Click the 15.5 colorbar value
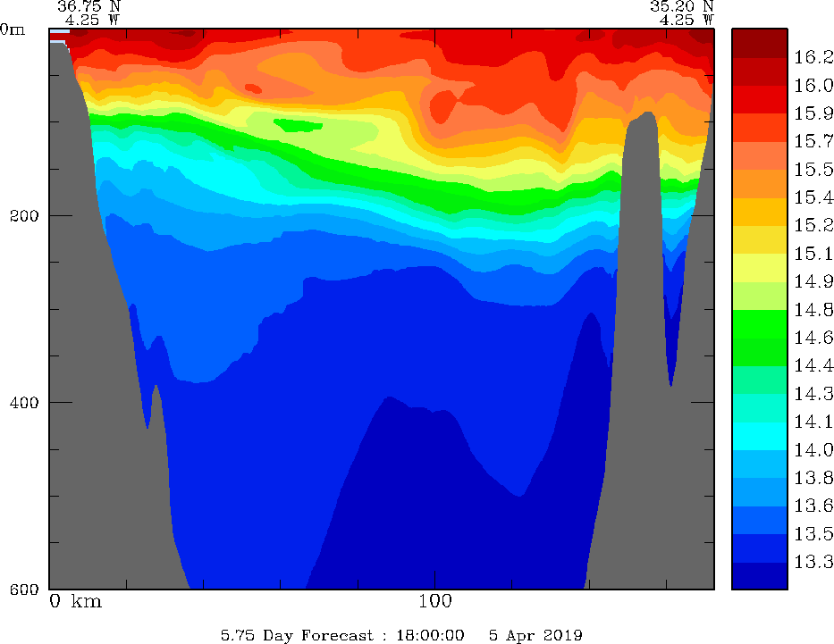The height and width of the screenshot is (644, 834). tap(813, 170)
